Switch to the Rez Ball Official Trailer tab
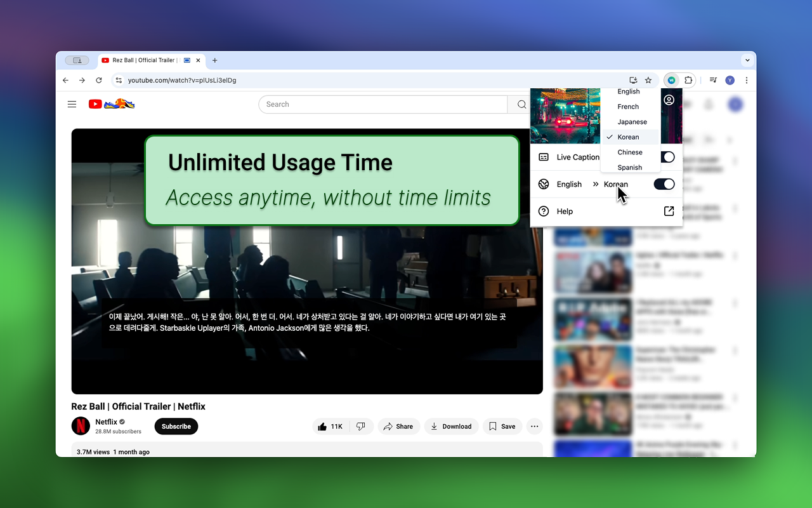This screenshot has width=812, height=508. pyautogui.click(x=151, y=60)
